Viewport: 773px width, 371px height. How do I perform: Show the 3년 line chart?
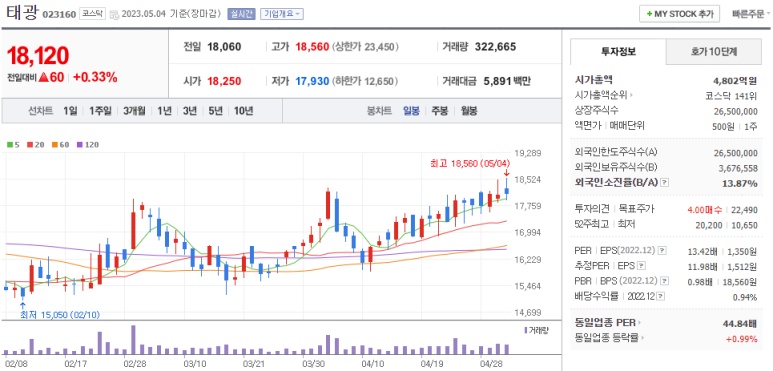189,111
